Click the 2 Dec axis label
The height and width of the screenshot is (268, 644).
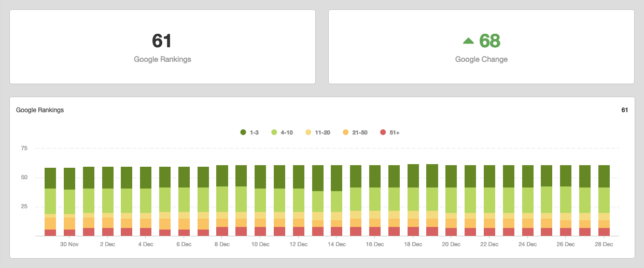108,244
